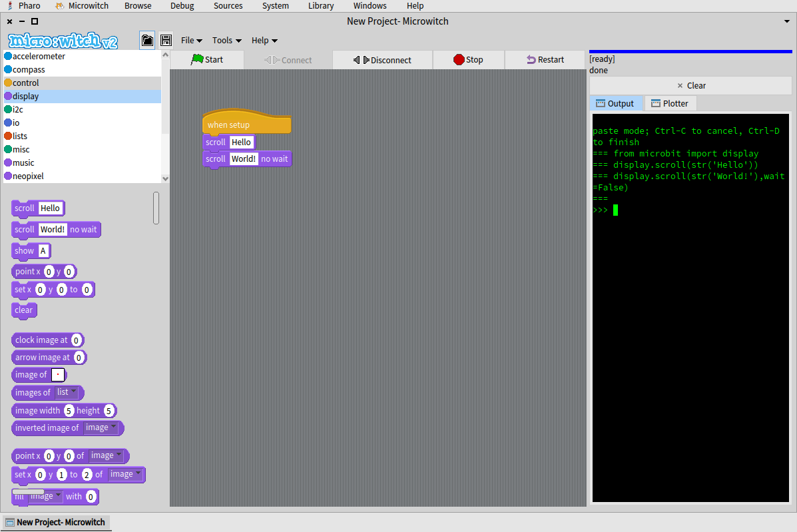Save project using floppy disk icon

coord(166,40)
